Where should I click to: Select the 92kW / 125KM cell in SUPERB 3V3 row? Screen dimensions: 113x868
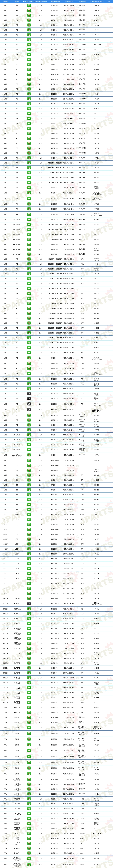click(69, 648)
